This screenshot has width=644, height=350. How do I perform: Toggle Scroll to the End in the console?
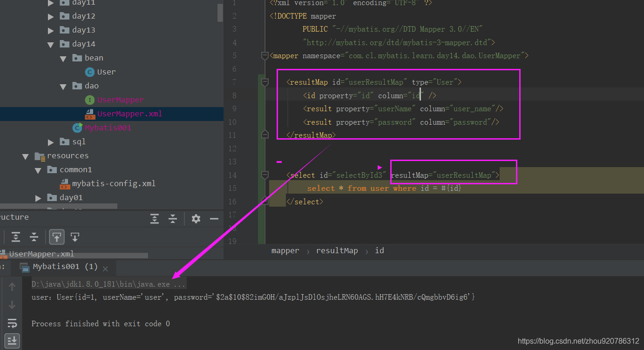pos(12,340)
